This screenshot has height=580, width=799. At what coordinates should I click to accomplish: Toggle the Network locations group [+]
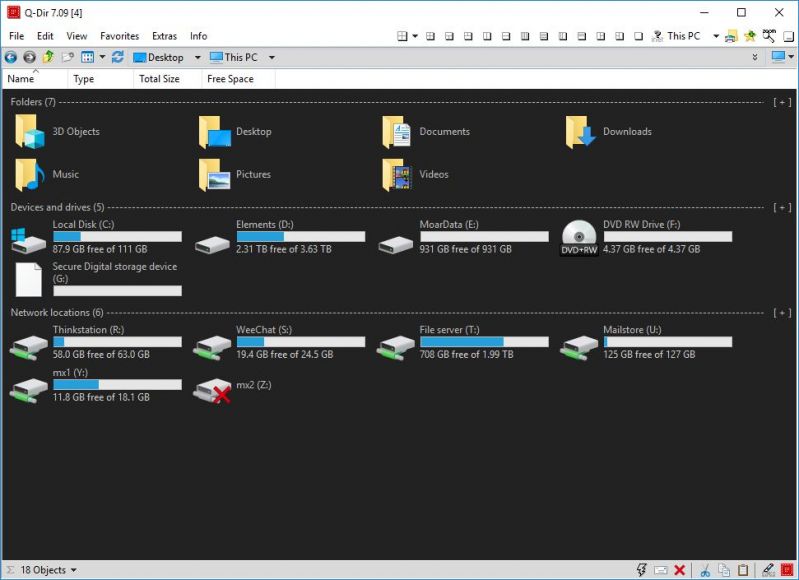pos(782,313)
